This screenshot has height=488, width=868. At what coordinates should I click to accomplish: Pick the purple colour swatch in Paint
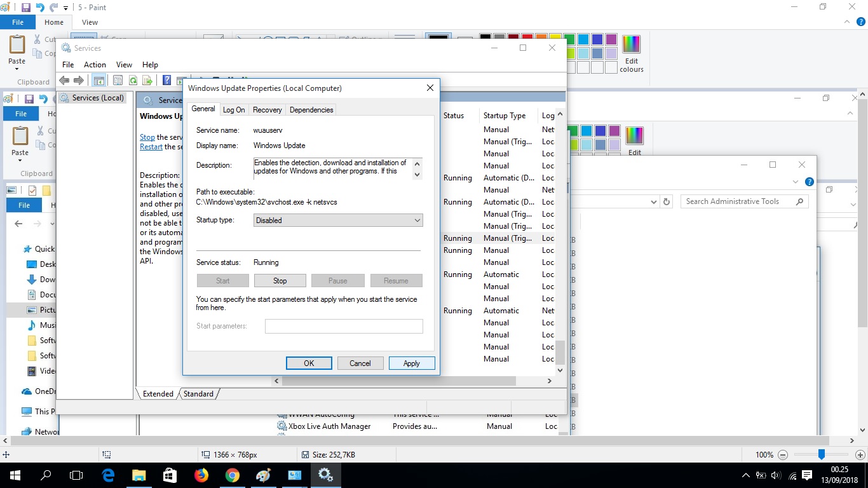[x=611, y=39]
